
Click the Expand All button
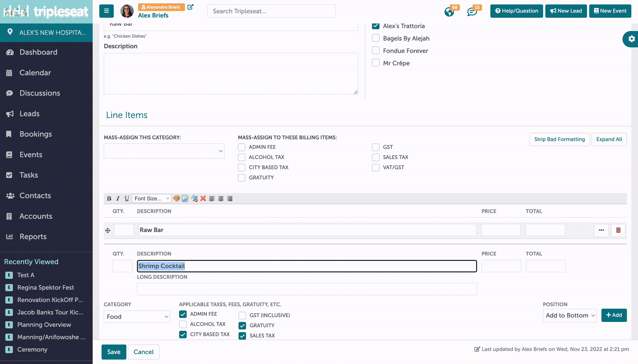pos(609,139)
